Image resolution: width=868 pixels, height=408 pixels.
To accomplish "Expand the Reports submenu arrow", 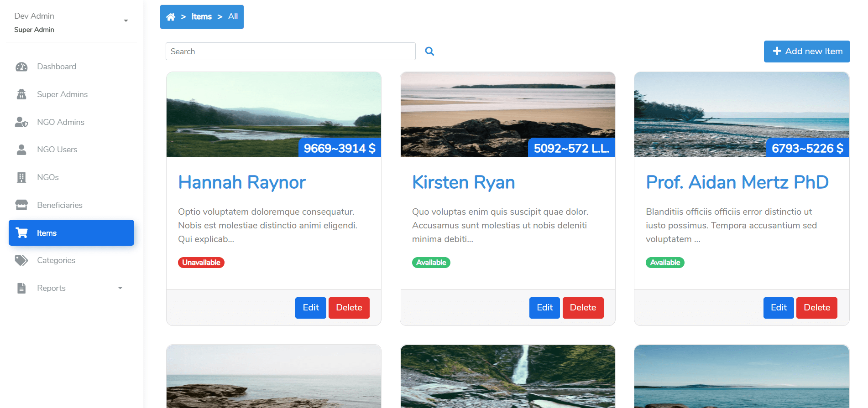I will (x=120, y=288).
